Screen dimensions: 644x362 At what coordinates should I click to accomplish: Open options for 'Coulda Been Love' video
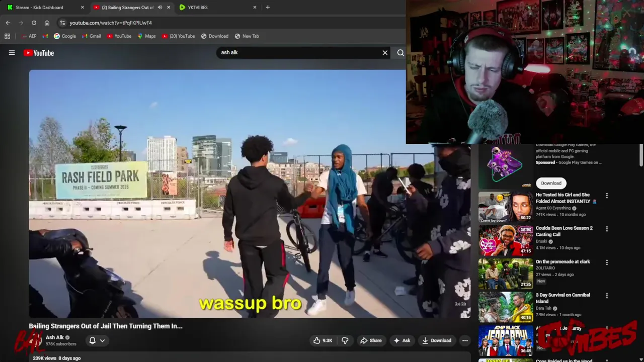tap(607, 229)
